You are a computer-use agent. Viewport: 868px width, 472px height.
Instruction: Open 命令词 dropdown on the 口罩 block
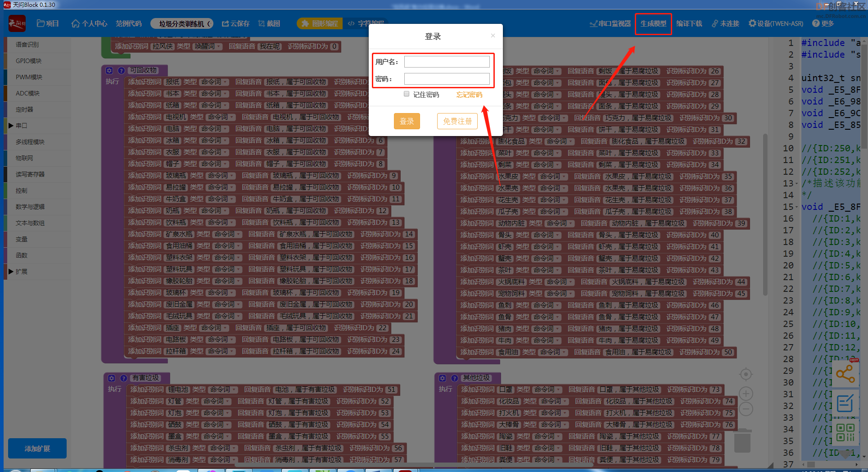547,390
